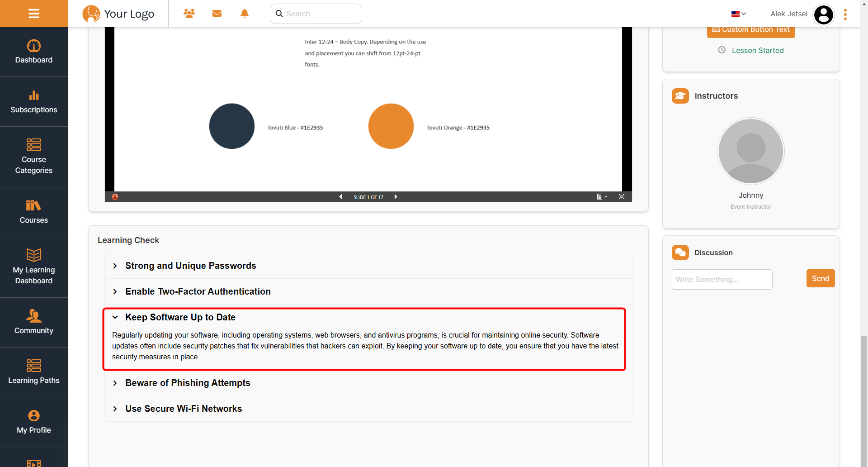Viewport: 868px width, 467px height.
Task: Open the hamburger menu toggle
Action: tap(34, 14)
